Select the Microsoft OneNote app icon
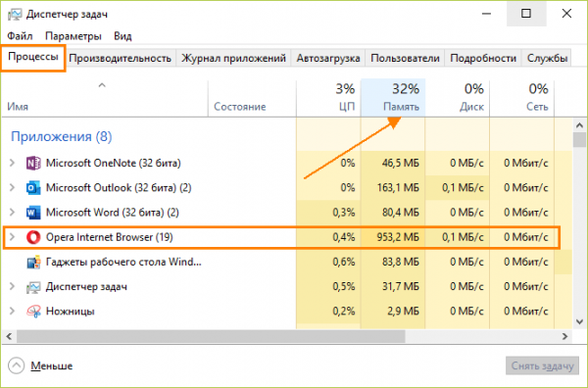 pyautogui.click(x=33, y=163)
